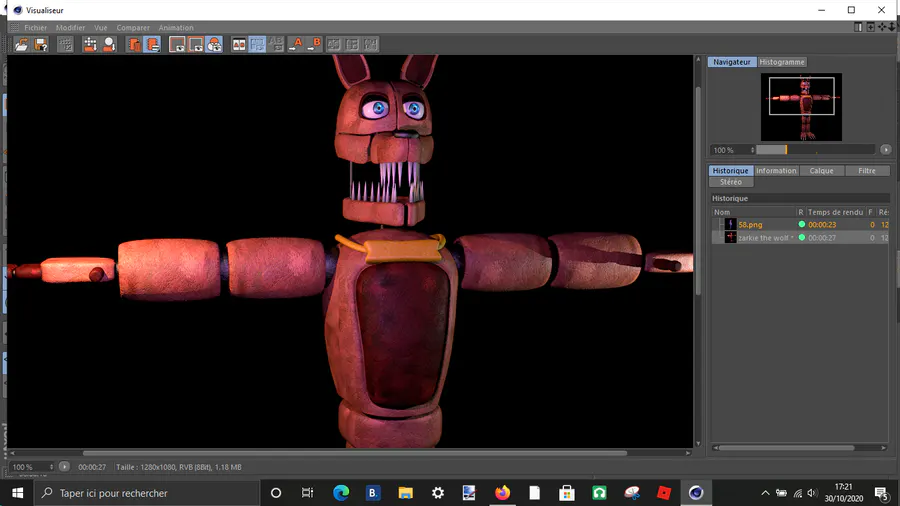Open the Windows Start menu
The image size is (900, 506).
pos(18,493)
